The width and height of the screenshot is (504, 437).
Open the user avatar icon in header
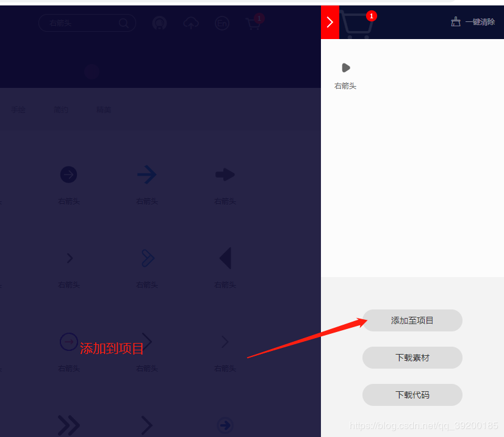[x=159, y=23]
